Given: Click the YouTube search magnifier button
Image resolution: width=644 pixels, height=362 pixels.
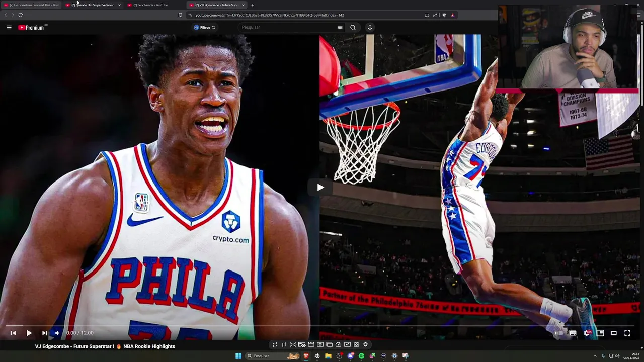Looking at the screenshot, I should 353,27.
